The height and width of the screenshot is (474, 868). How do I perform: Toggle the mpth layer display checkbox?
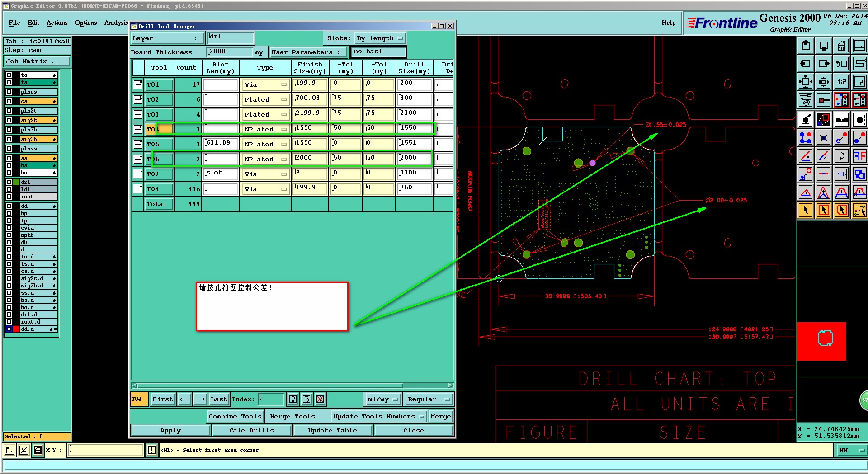[x=9, y=235]
